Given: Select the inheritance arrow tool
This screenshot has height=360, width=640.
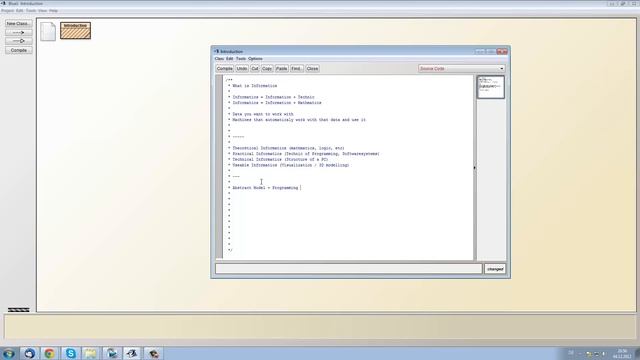Looking at the screenshot, I should 18,41.
